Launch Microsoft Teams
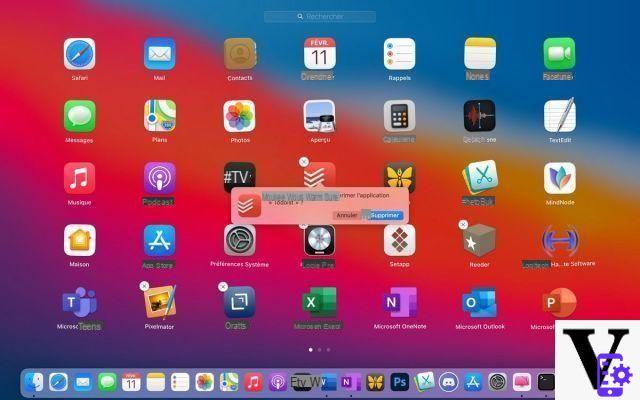Screen dimensions: 640x400 (80, 302)
